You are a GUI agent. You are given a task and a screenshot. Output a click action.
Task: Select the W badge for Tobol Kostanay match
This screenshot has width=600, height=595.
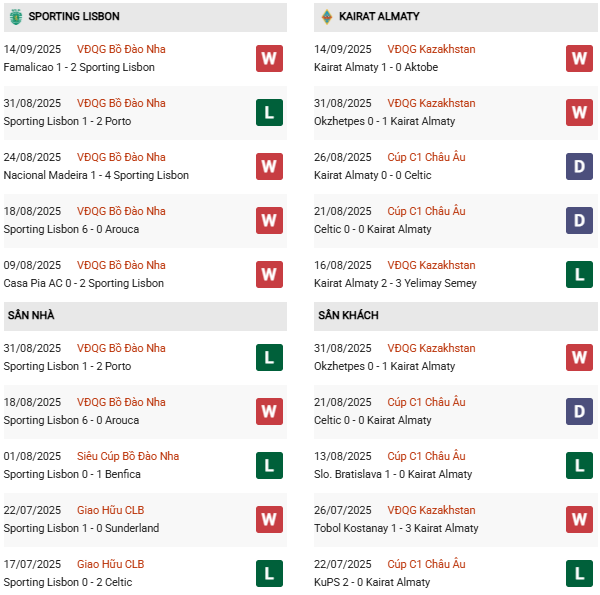pos(579,519)
